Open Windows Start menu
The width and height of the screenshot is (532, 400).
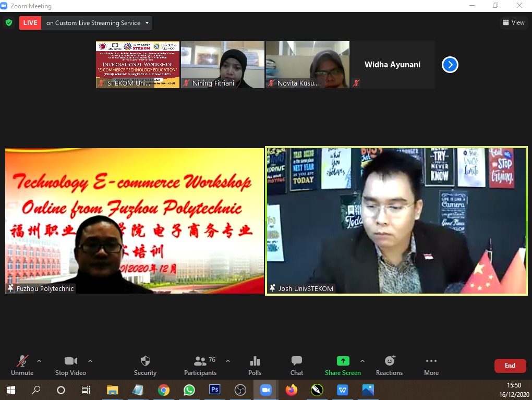point(11,390)
